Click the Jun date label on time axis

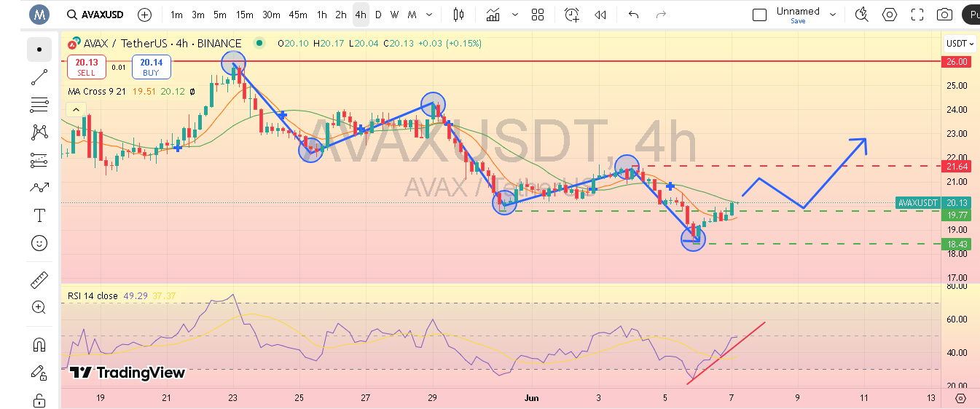tap(533, 398)
